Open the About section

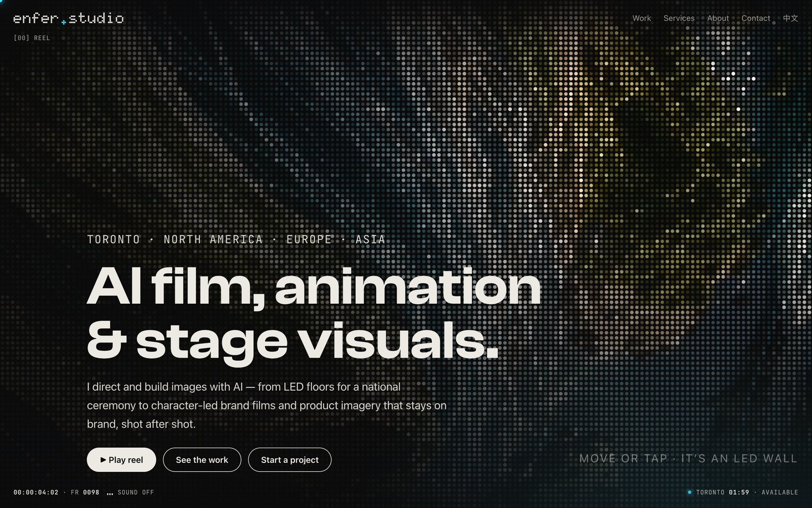(x=718, y=18)
